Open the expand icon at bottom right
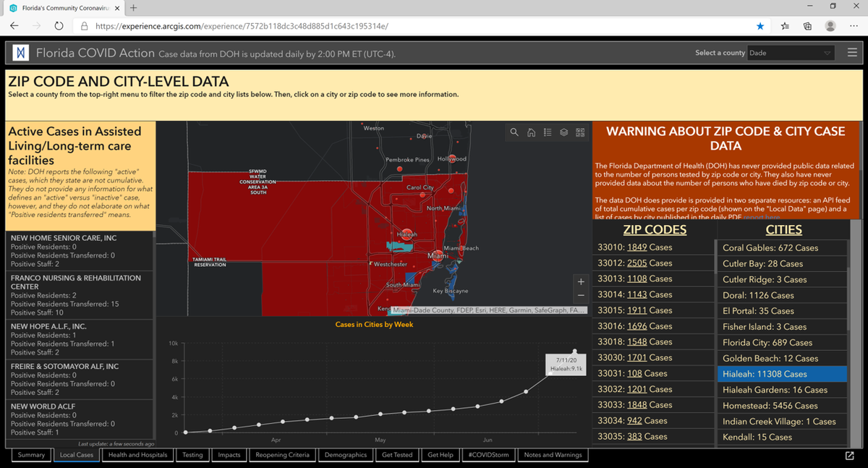This screenshot has width=868, height=468. (x=849, y=456)
